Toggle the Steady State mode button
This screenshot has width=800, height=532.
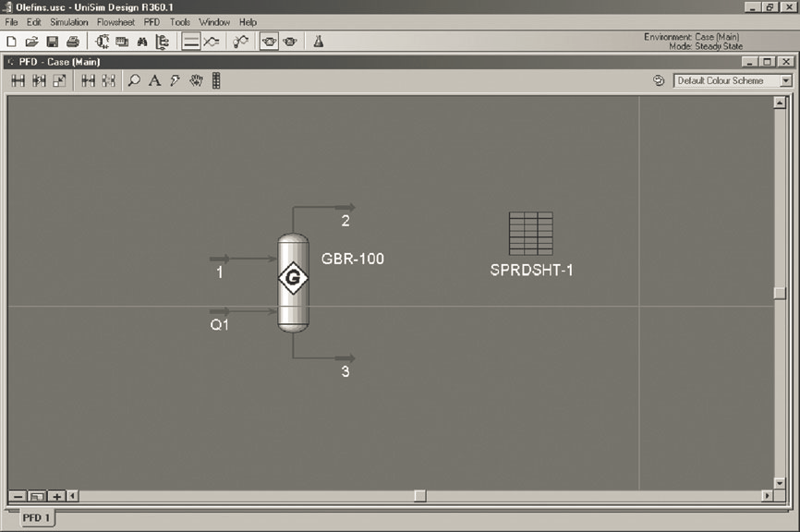191,42
